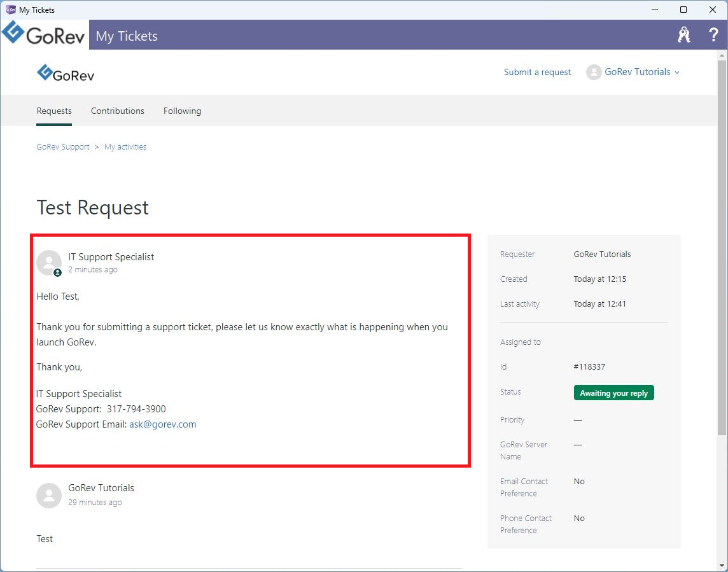Open the keys/credentials icon in the header
The width and height of the screenshot is (728, 572).
pos(684,35)
